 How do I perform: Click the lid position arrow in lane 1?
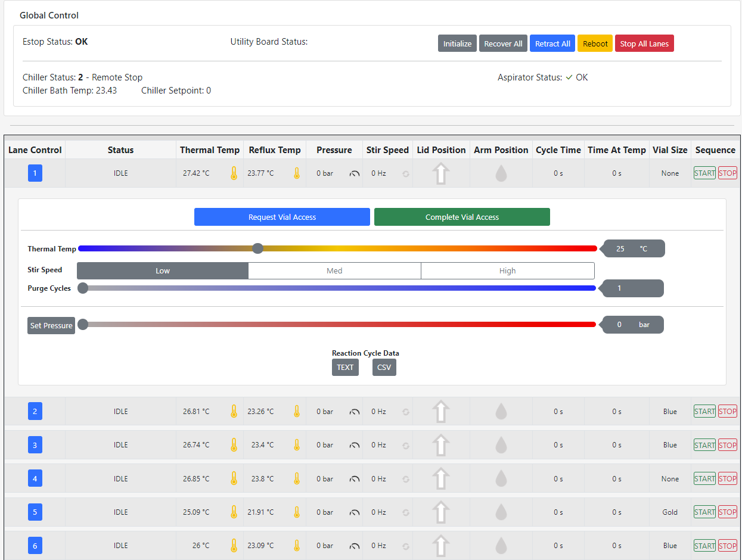click(440, 173)
